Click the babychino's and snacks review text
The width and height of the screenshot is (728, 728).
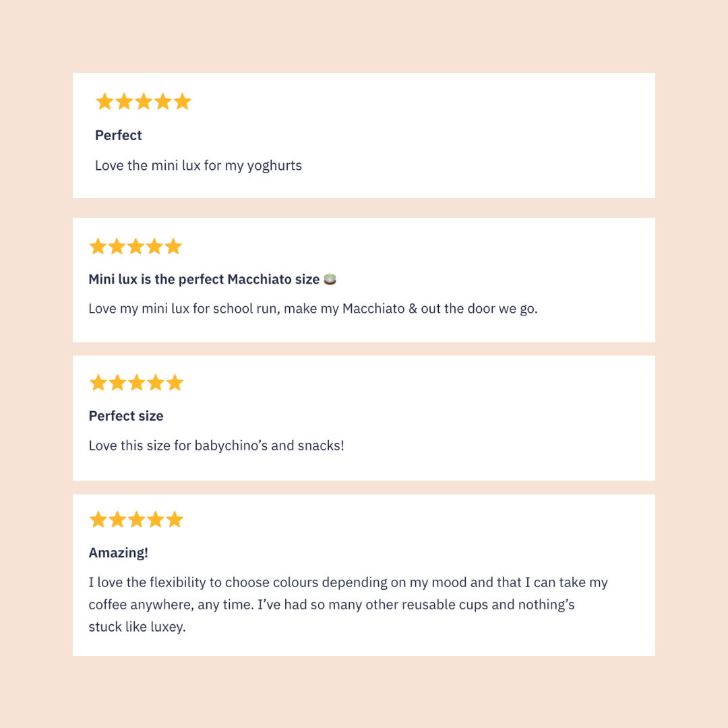[x=216, y=446]
